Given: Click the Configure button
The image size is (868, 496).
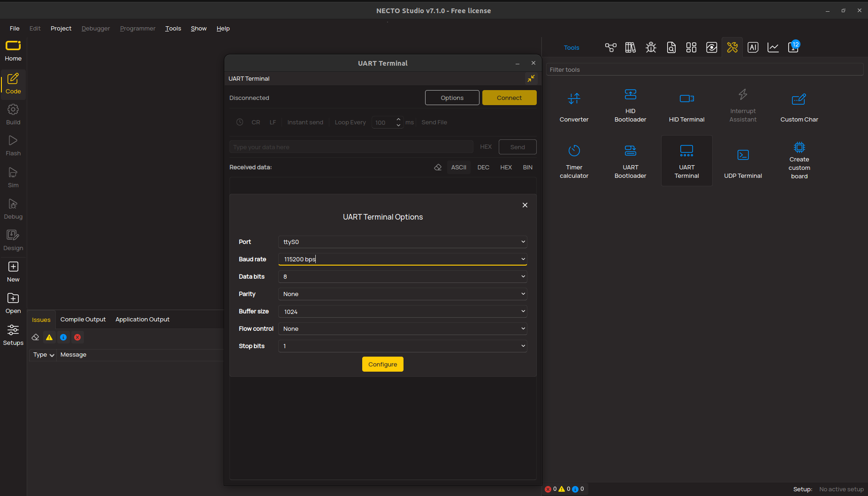Looking at the screenshot, I should [382, 364].
